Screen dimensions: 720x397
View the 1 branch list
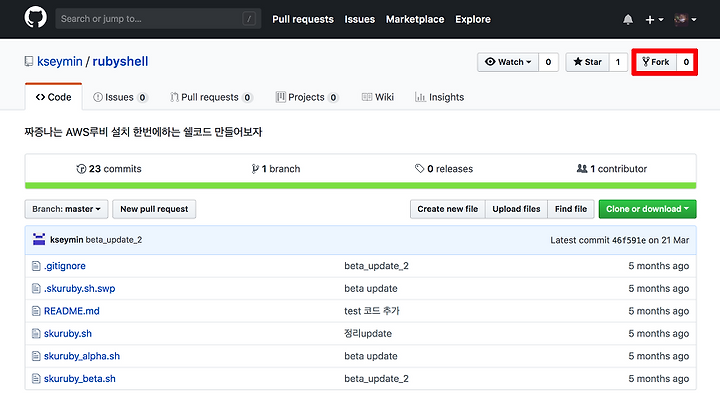coord(276,169)
